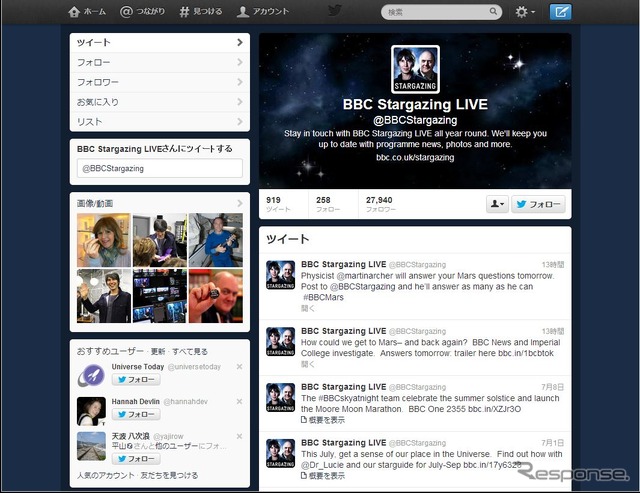640x493 pixels.
Task: Open photo of man waving in jacket
Action: (x=104, y=296)
